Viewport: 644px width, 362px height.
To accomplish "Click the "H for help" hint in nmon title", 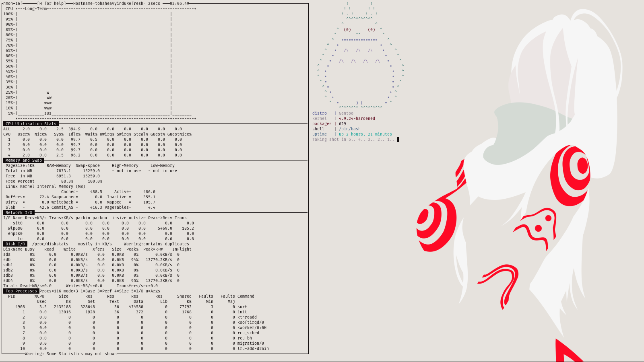I will coord(51,3).
